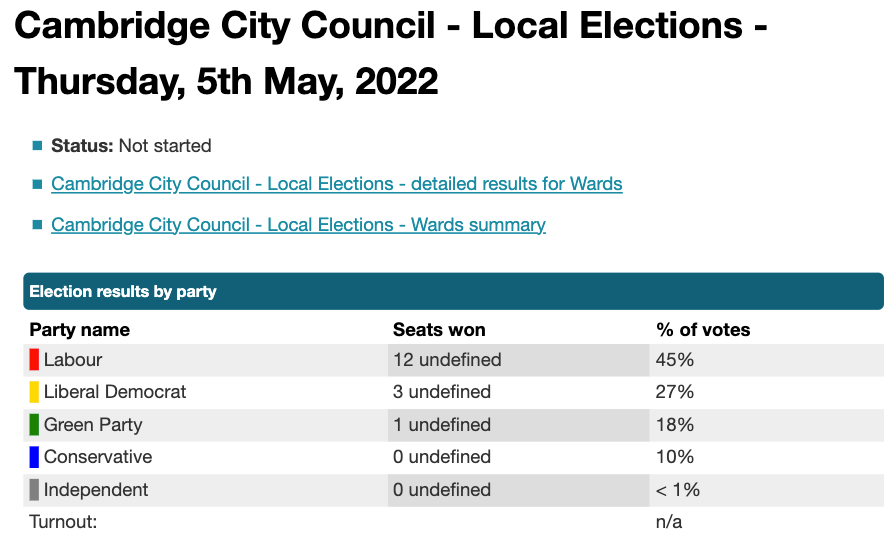Click the Election results by party header
This screenshot has width=887, height=554.
(x=123, y=292)
